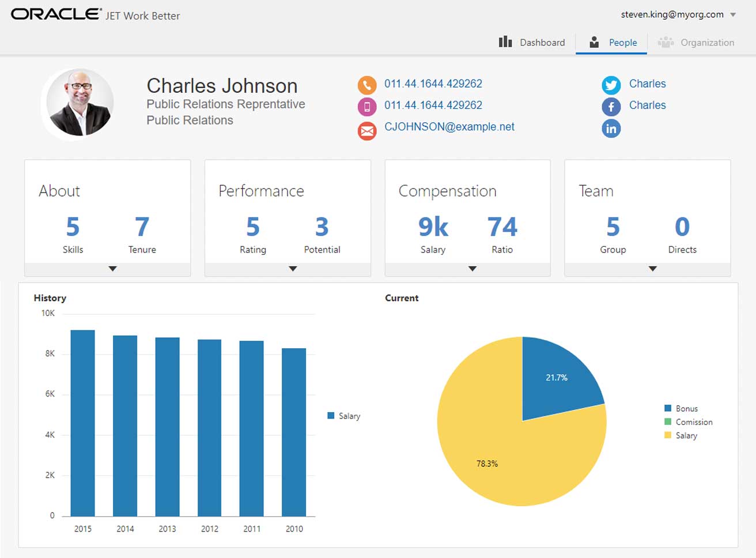Open the LinkedIn icon
This screenshot has width=756, height=558.
611,129
